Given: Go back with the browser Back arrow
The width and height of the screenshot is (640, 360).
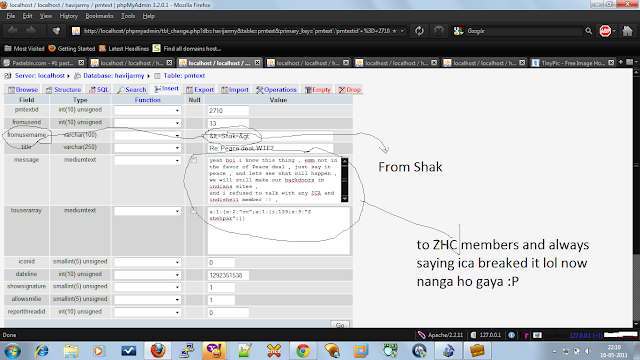Looking at the screenshot, I should coord(13,31).
